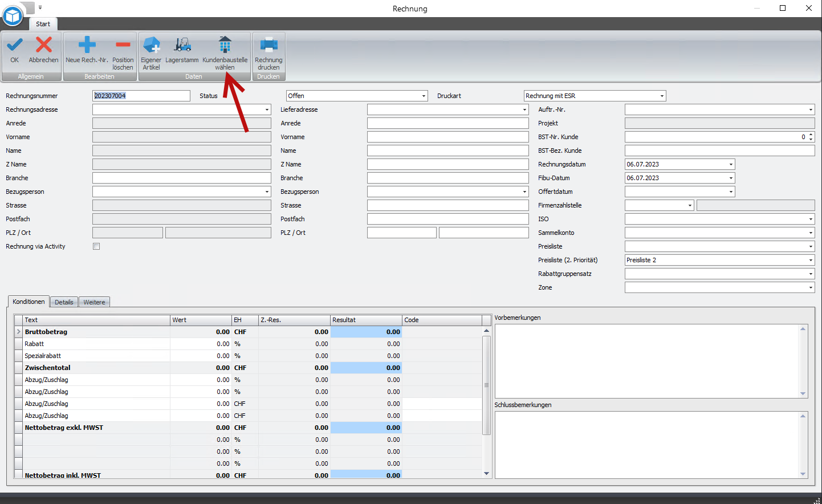Open Eigener Artikel from the ribbon
Image resolution: width=822 pixels, height=504 pixels.
(x=151, y=46)
